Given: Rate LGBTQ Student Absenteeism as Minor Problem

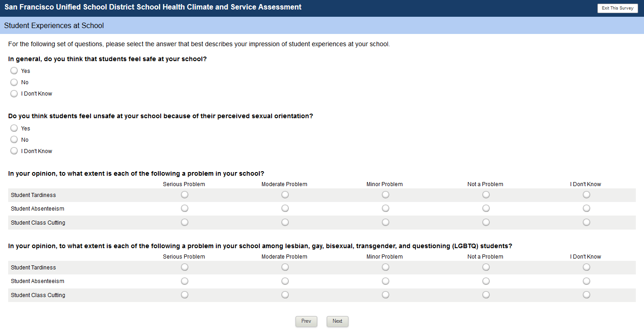Looking at the screenshot, I should click(x=385, y=281).
